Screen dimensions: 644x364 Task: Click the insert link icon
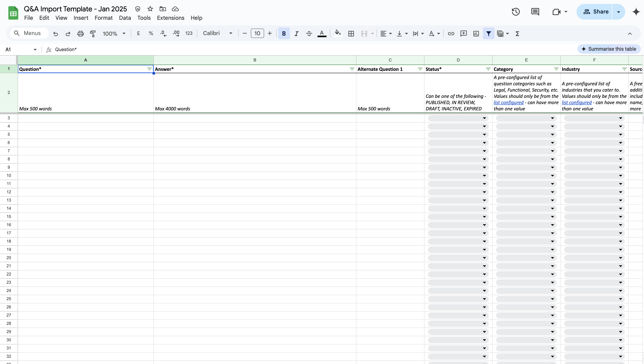[x=451, y=33]
